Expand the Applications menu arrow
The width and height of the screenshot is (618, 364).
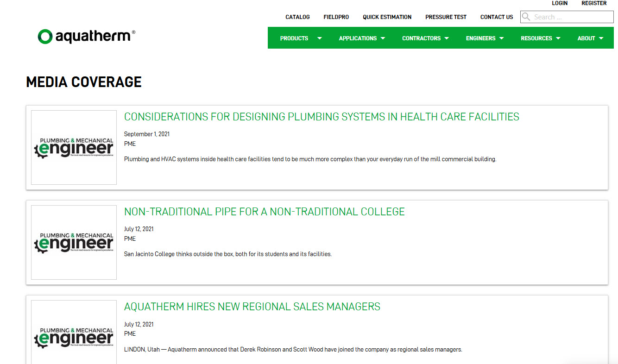[383, 38]
